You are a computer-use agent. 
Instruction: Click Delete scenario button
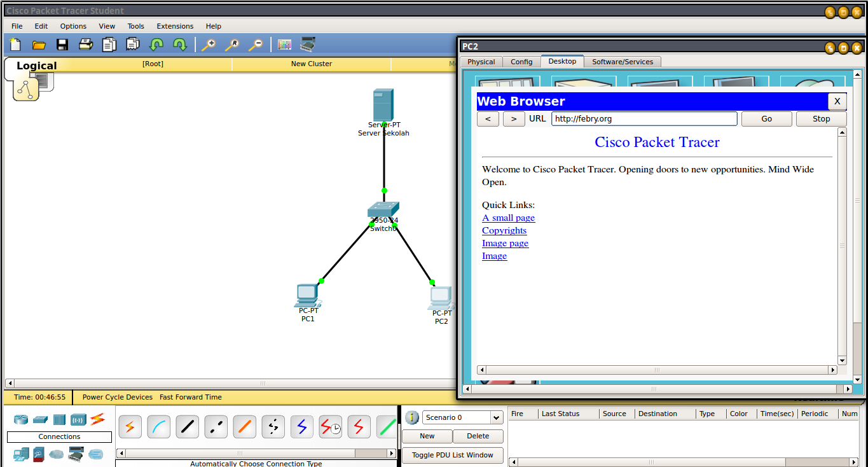pos(478,436)
